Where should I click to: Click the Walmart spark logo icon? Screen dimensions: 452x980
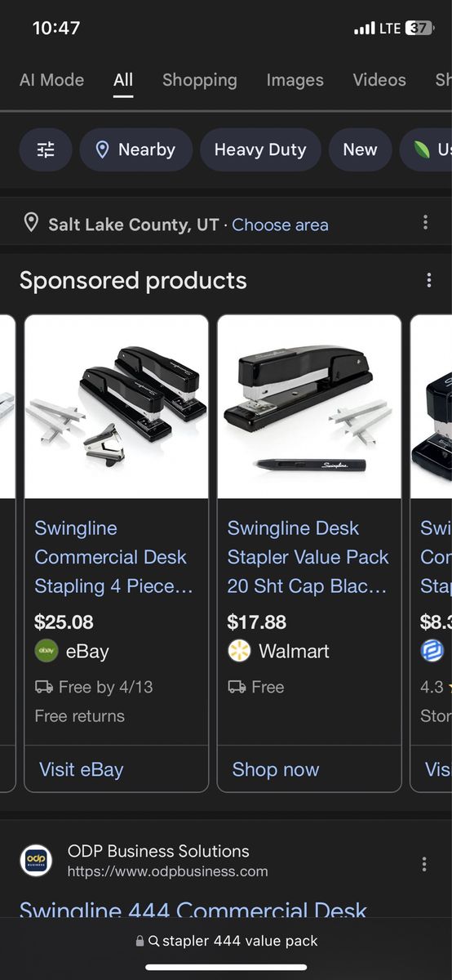click(x=239, y=651)
